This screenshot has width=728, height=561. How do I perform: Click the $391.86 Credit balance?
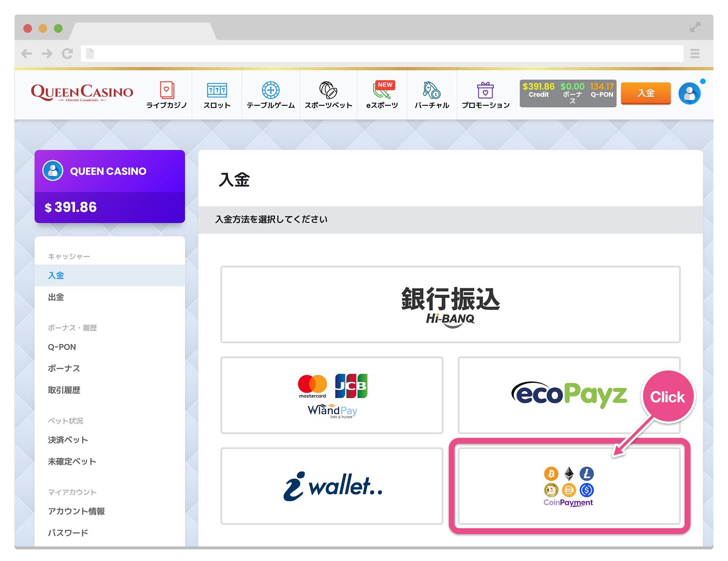pyautogui.click(x=538, y=90)
